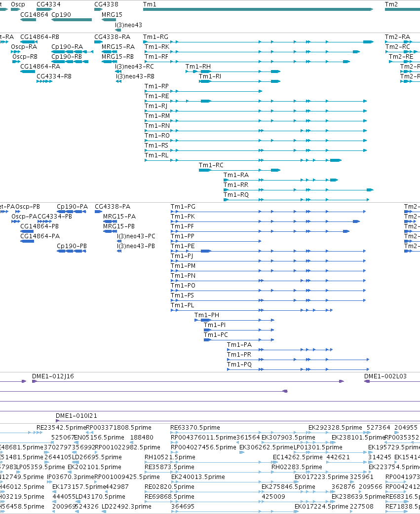Select Cp190-PB protein label
The height and width of the screenshot is (514, 420).
[72, 246]
